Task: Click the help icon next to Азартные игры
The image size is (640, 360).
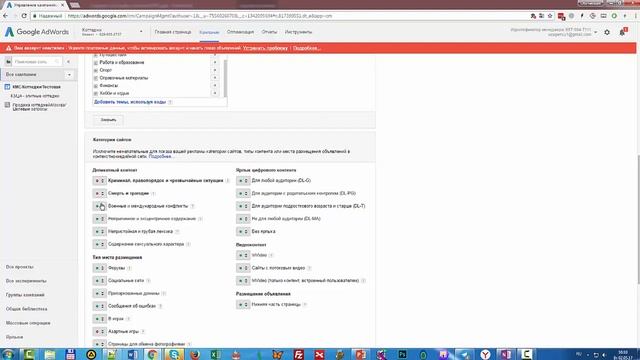Action: tap(143, 331)
